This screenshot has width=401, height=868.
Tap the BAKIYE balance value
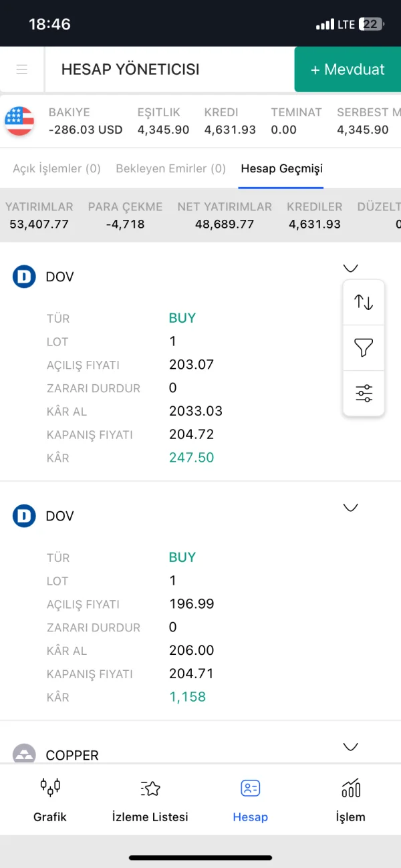click(x=86, y=130)
